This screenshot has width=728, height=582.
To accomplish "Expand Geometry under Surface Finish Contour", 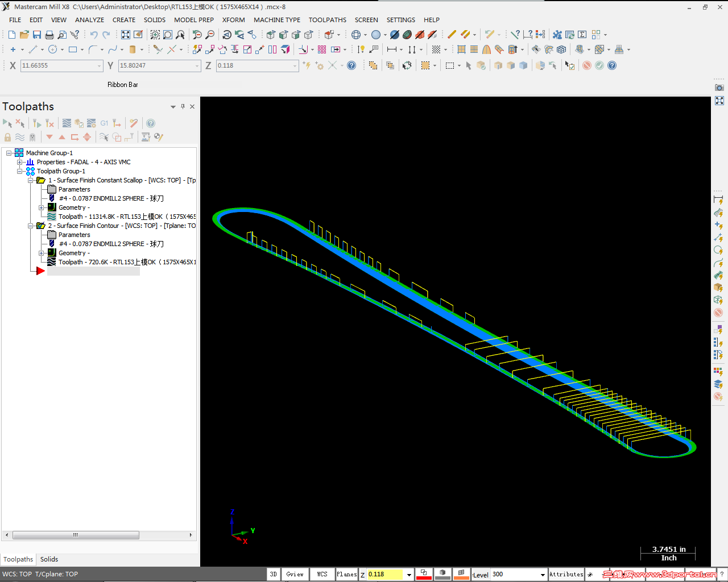I will pos(42,253).
